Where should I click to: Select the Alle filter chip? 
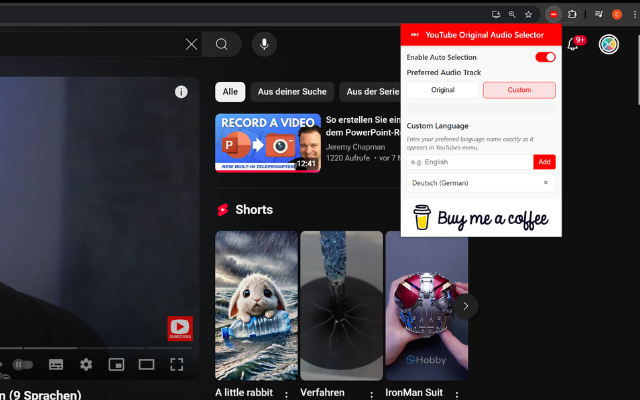(230, 92)
